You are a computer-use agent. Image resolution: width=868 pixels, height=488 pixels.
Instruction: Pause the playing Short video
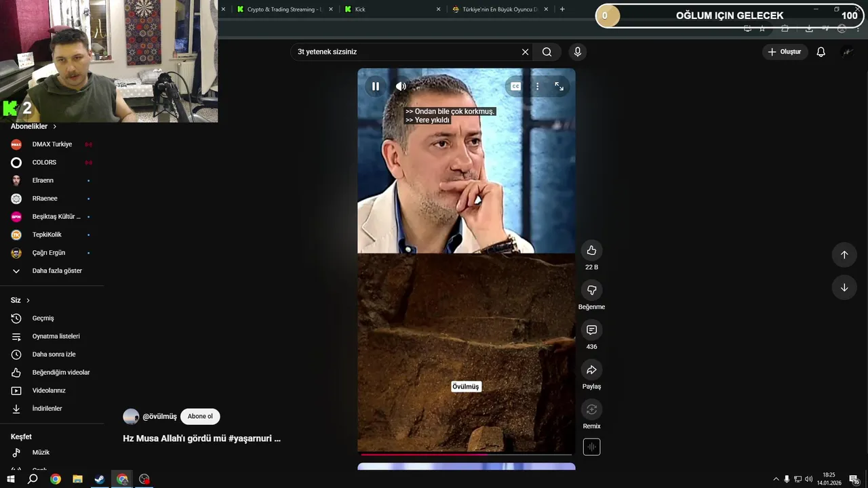375,86
